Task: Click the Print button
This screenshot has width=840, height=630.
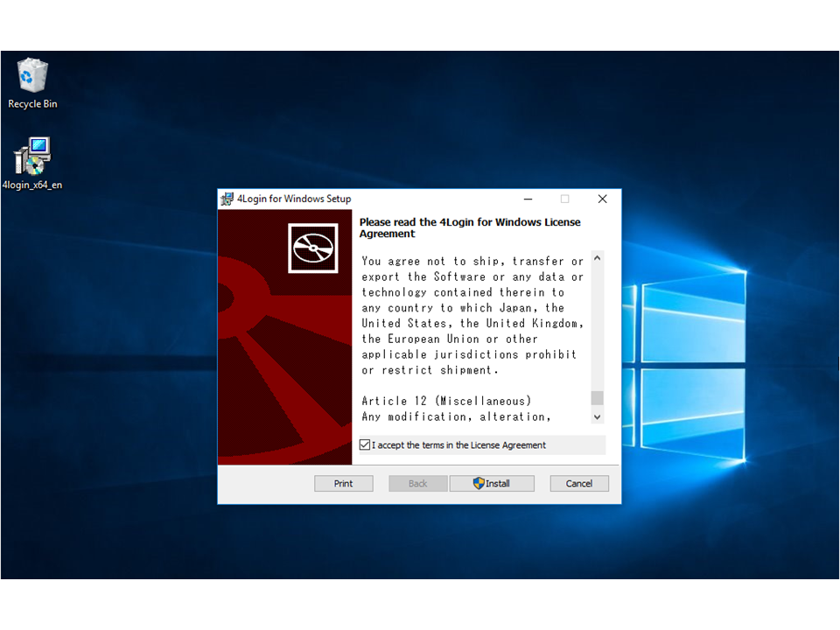Action: coord(343,483)
